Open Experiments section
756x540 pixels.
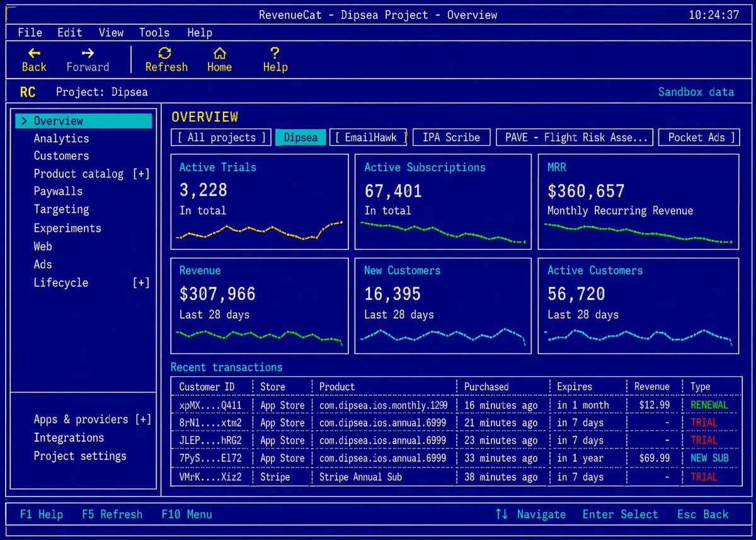click(67, 228)
